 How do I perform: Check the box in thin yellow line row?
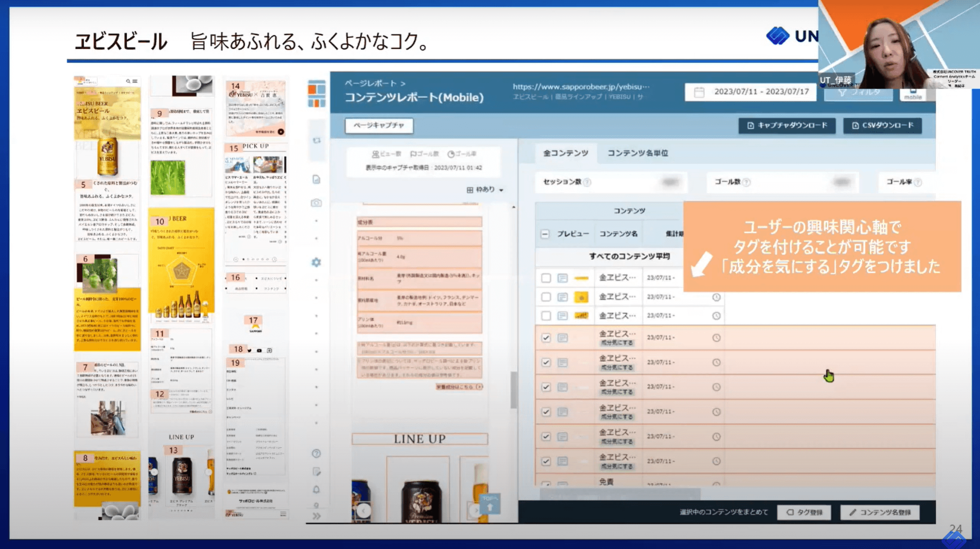tap(546, 278)
